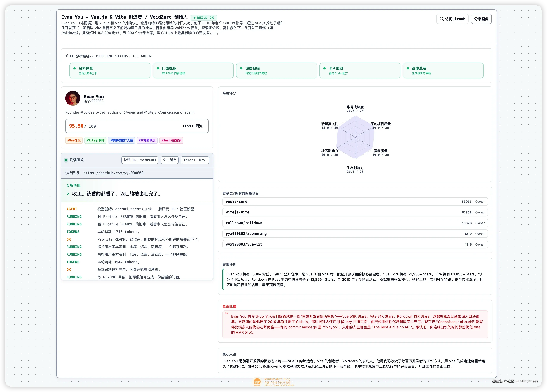Click the https://github.com/yyx990803 analysis target URL

(x=113, y=173)
